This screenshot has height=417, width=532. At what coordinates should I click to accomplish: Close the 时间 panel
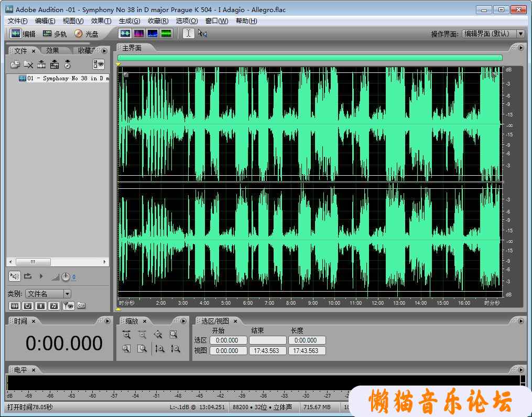click(x=33, y=321)
